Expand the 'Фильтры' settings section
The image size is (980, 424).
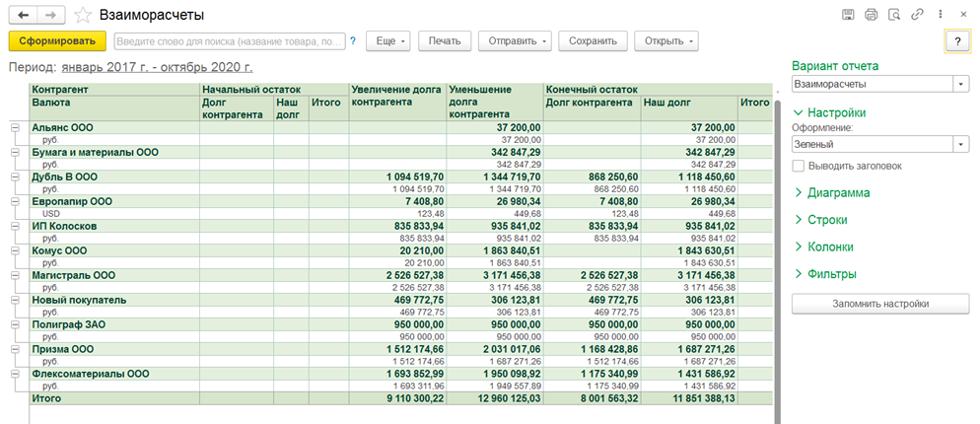[x=832, y=274]
